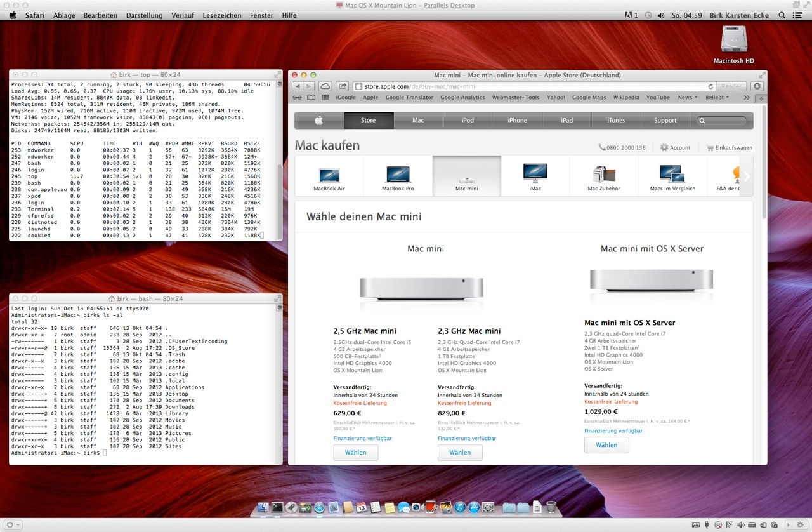The image size is (812, 532).
Task: Open Finder from the Dock
Action: point(263,507)
